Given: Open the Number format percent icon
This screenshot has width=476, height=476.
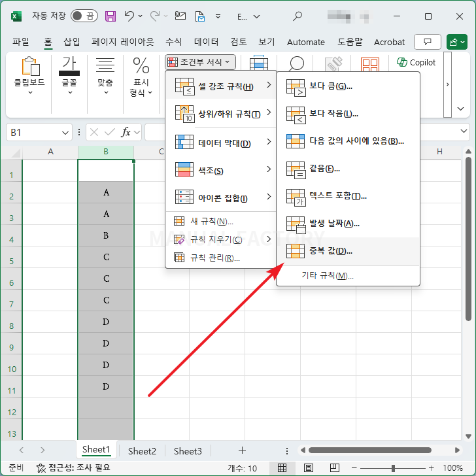Looking at the screenshot, I should click(x=141, y=65).
